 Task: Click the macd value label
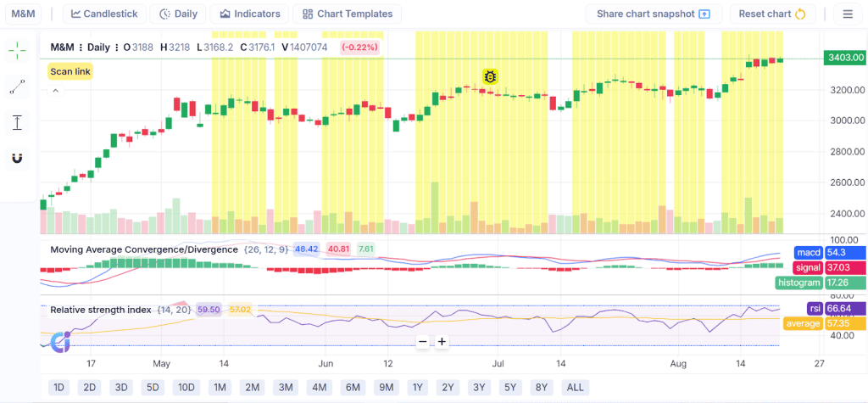click(845, 253)
